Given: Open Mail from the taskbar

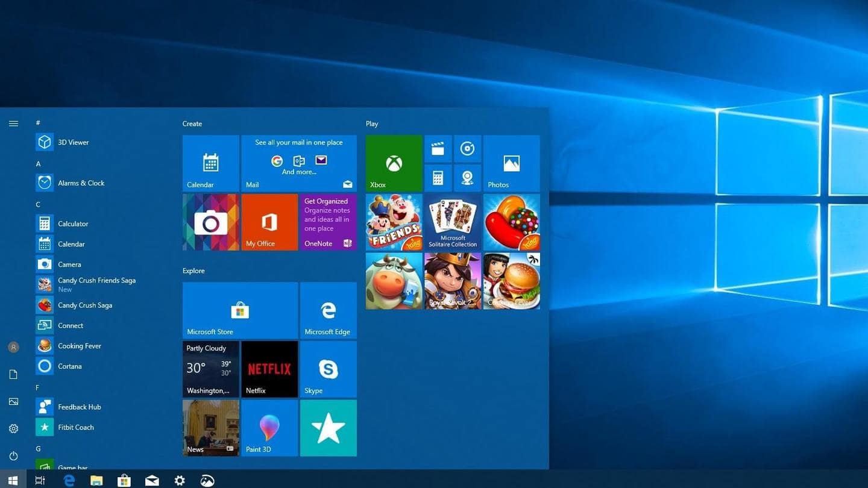Looking at the screenshot, I should pyautogui.click(x=152, y=480).
